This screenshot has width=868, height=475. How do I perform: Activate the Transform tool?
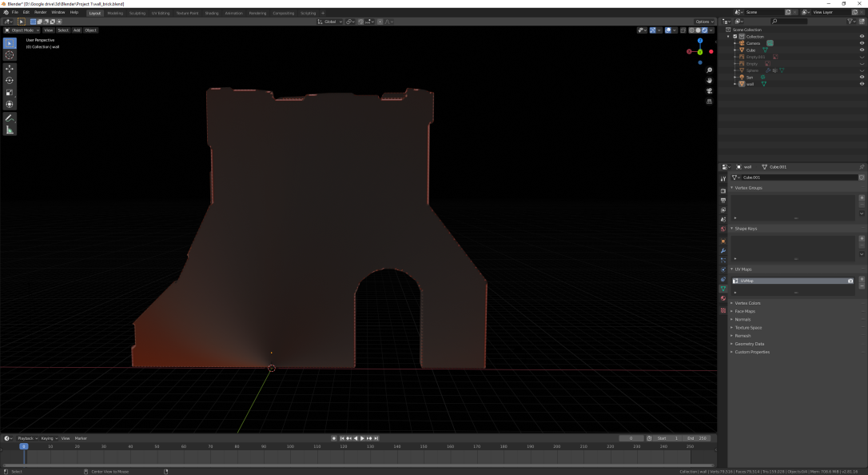(10, 104)
